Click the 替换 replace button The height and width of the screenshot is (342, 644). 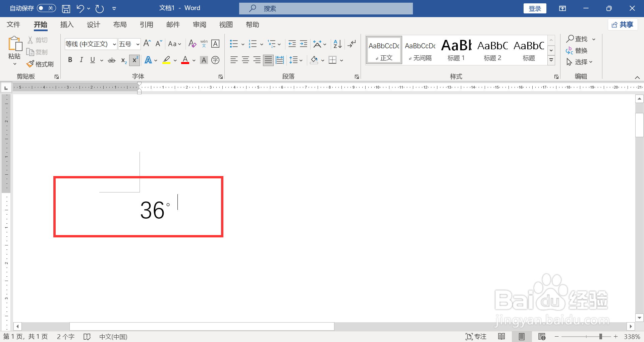(577, 51)
